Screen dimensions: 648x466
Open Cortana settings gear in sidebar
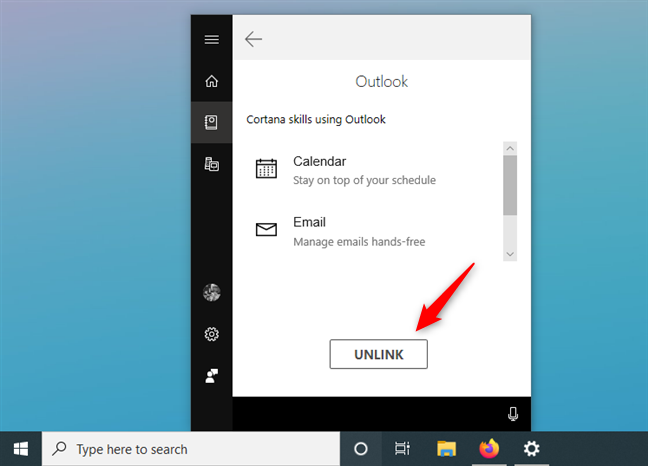(212, 334)
